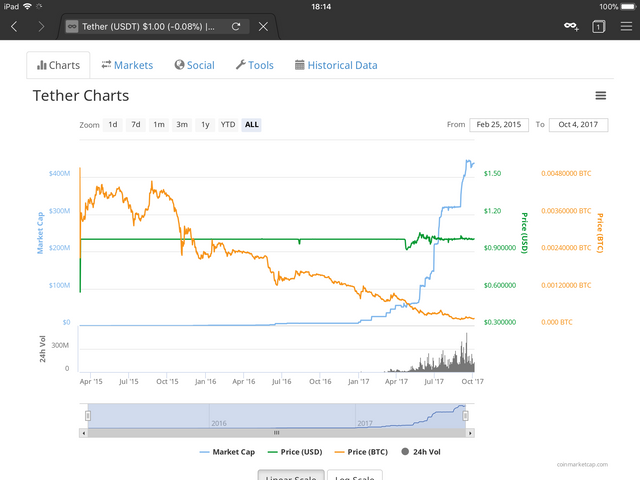The image size is (640, 480).
Task: Click the navigator scrollbar right arrow
Action: point(470,433)
